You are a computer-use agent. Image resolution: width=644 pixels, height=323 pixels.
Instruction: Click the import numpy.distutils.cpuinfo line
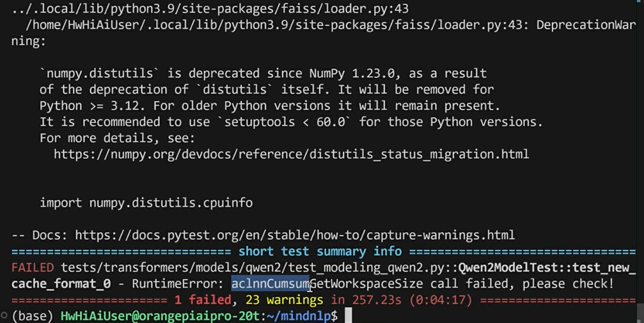tap(146, 203)
